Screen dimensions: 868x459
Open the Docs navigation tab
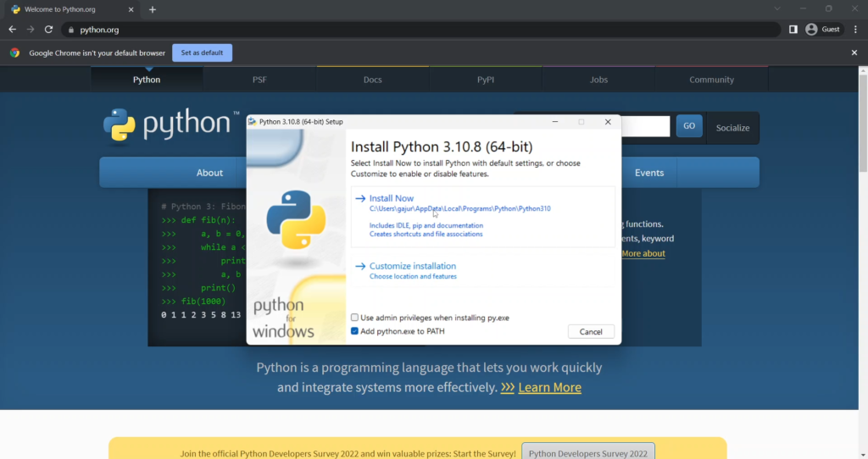coord(373,80)
